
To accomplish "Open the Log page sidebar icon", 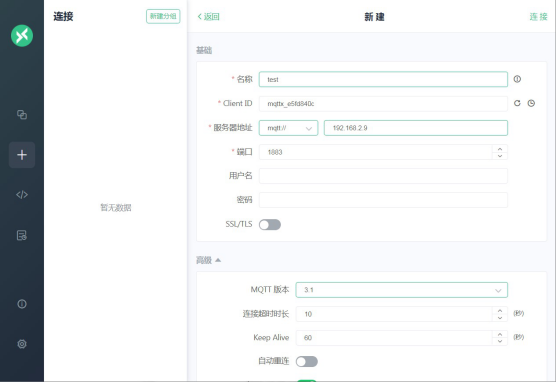I will [x=22, y=235].
